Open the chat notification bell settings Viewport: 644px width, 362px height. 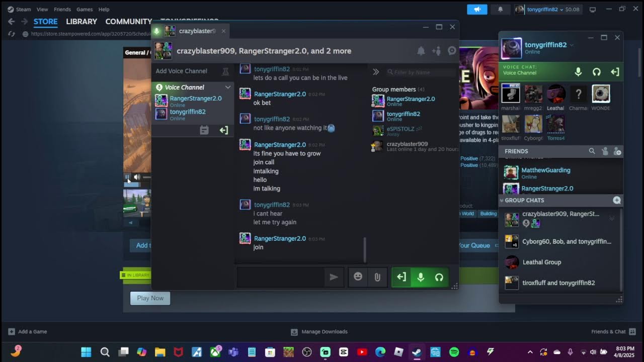coord(421,51)
